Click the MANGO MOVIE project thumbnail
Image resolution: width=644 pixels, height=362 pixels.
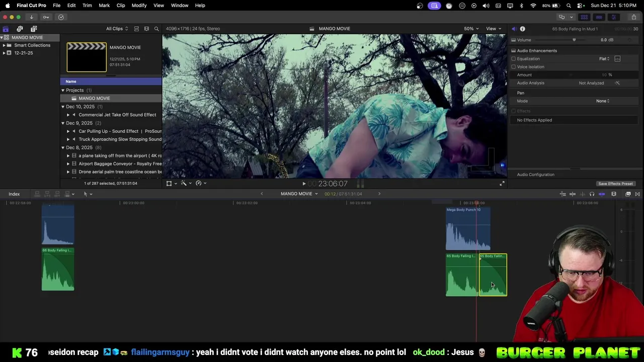[x=87, y=57]
